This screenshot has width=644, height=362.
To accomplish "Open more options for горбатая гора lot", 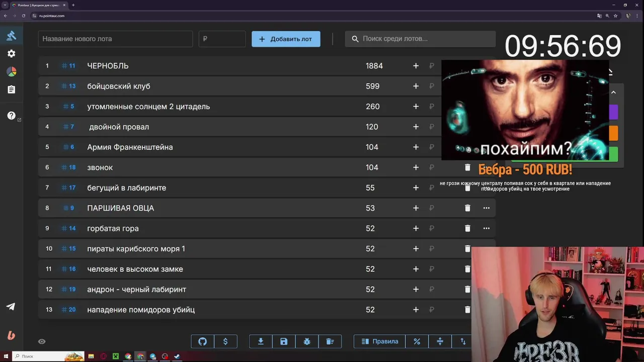I will click(x=486, y=228).
